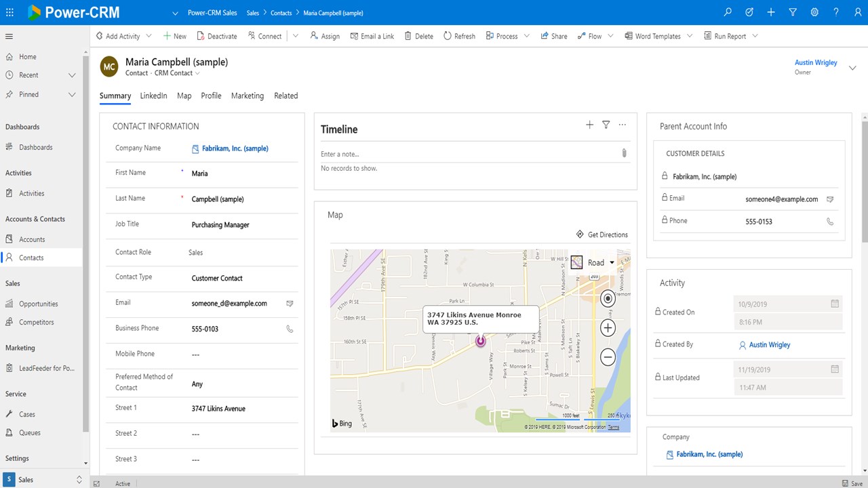Image resolution: width=868 pixels, height=488 pixels.
Task: Add a timeline record with plus icon
Action: point(589,125)
